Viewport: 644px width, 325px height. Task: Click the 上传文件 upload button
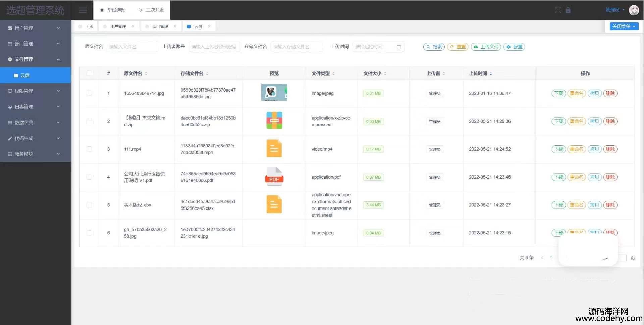point(486,47)
